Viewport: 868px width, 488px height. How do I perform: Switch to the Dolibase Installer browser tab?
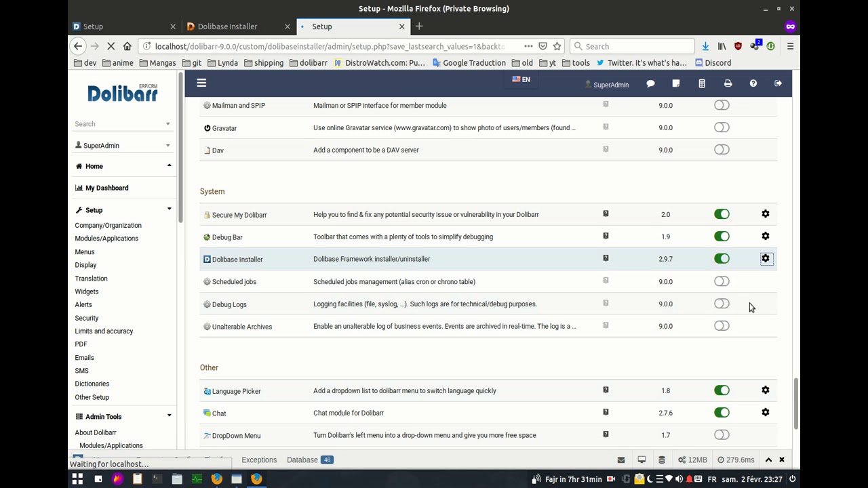[238, 26]
